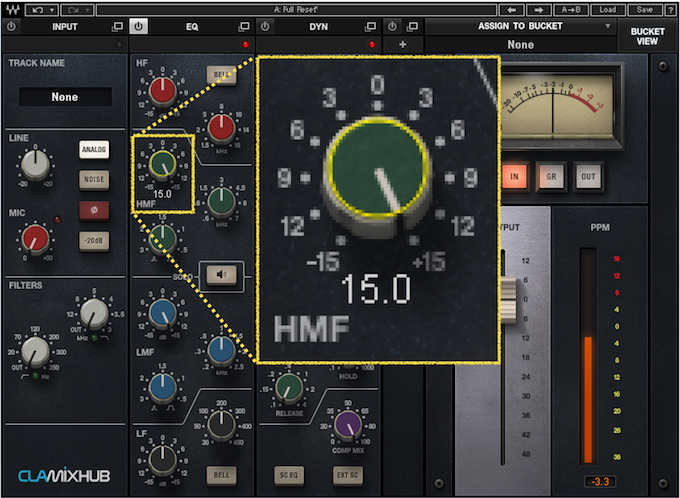
Task: Go to previous preset with left arrow
Action: coord(512,10)
